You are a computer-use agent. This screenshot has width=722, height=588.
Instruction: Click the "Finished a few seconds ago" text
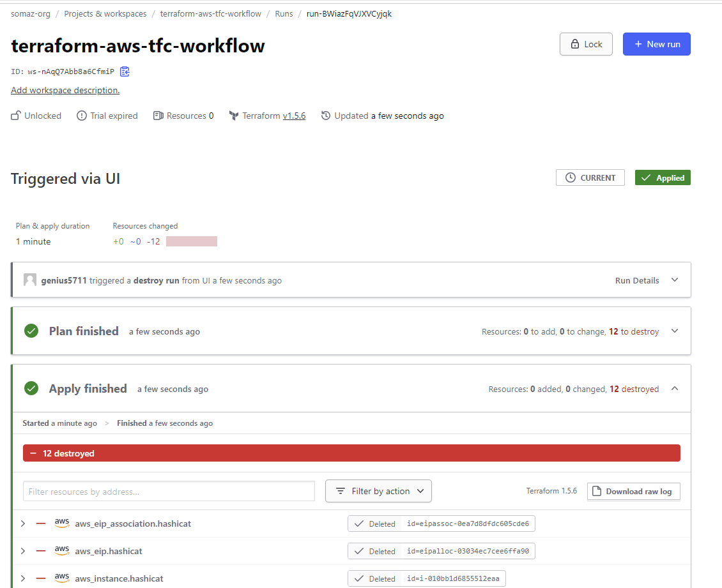[x=165, y=423]
